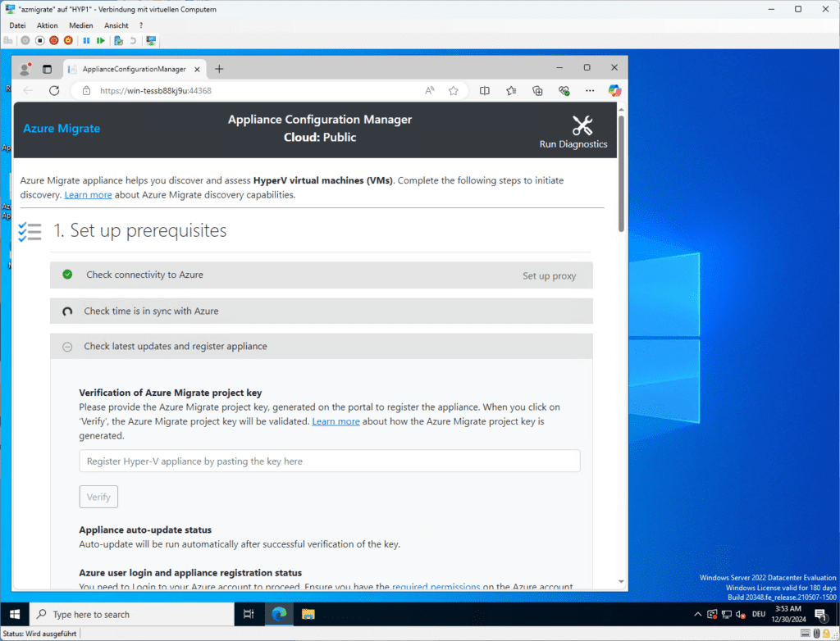Click the '1. Set up prerequisites' heading

coord(139,231)
